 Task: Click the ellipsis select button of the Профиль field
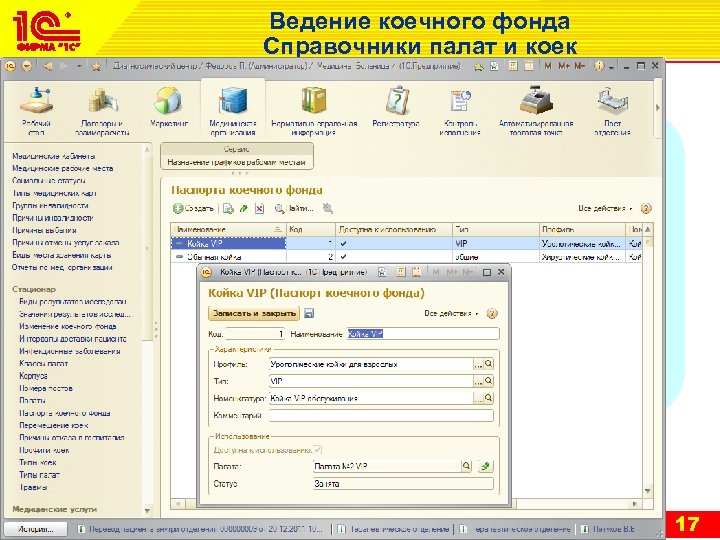pyautogui.click(x=478, y=364)
